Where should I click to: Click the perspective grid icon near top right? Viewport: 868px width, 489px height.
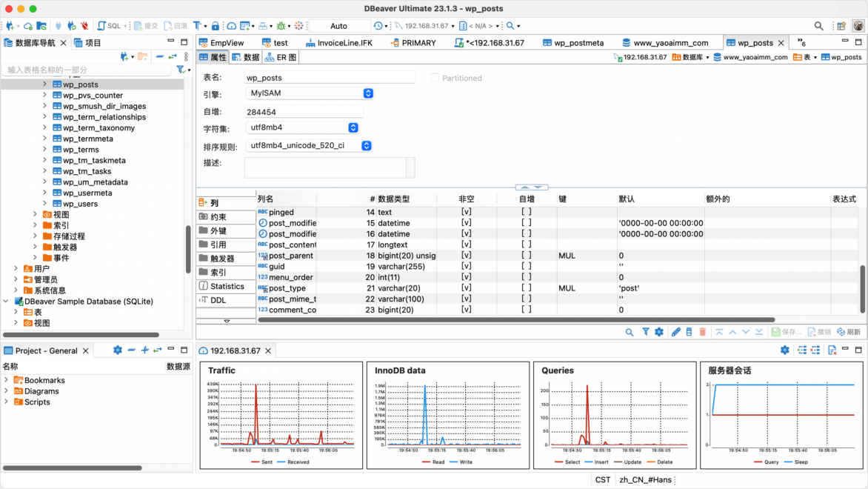coord(841,26)
